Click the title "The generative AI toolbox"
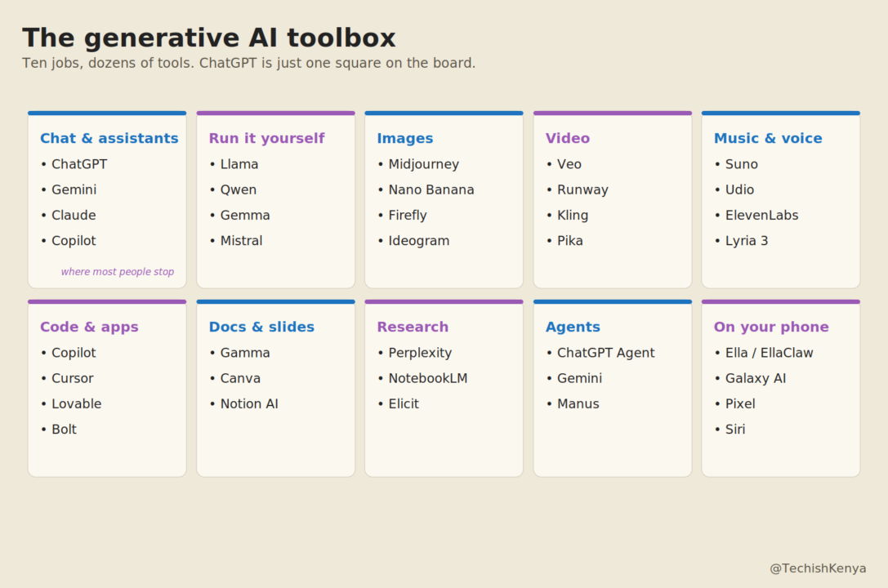The image size is (888, 588). click(209, 38)
